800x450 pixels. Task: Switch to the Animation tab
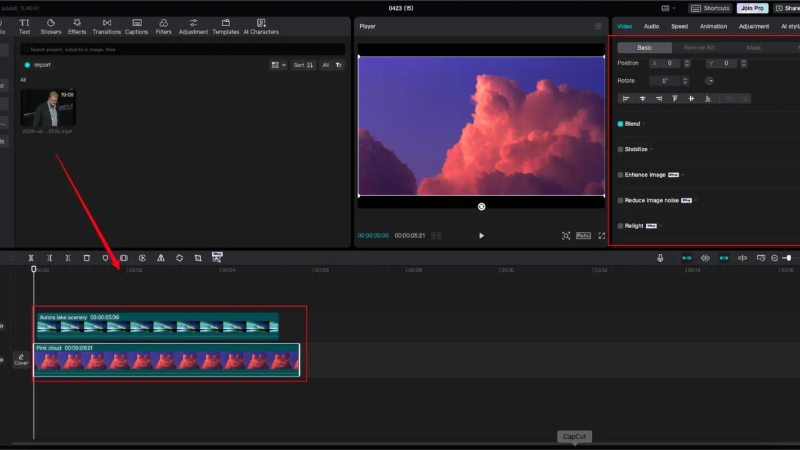713,27
